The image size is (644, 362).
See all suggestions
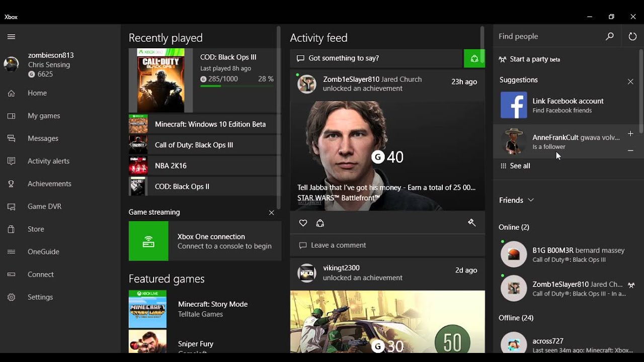pyautogui.click(x=515, y=166)
